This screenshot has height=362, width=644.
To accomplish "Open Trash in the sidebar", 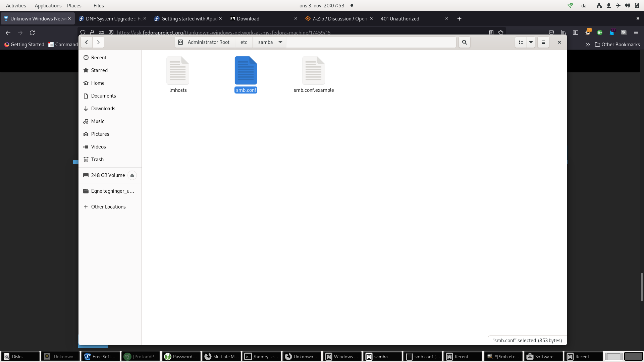I will 97,160.
